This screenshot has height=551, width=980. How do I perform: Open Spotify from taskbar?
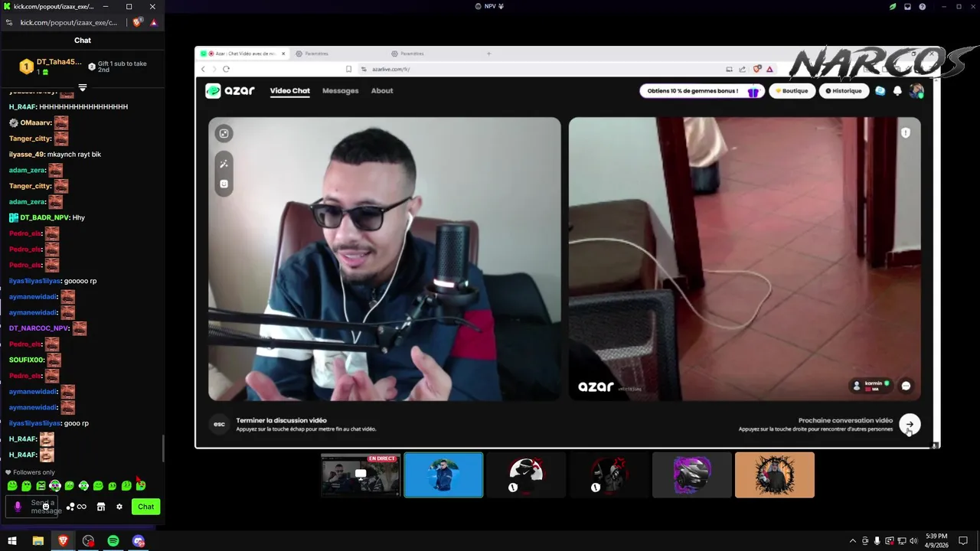(113, 541)
